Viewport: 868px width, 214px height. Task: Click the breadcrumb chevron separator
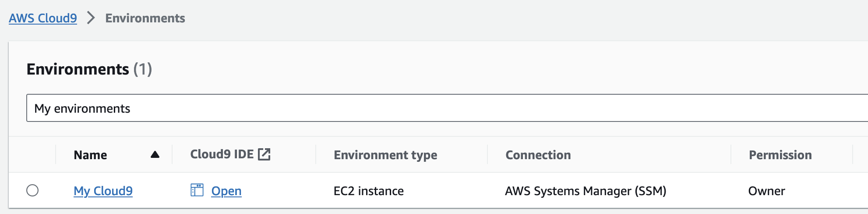tap(91, 18)
